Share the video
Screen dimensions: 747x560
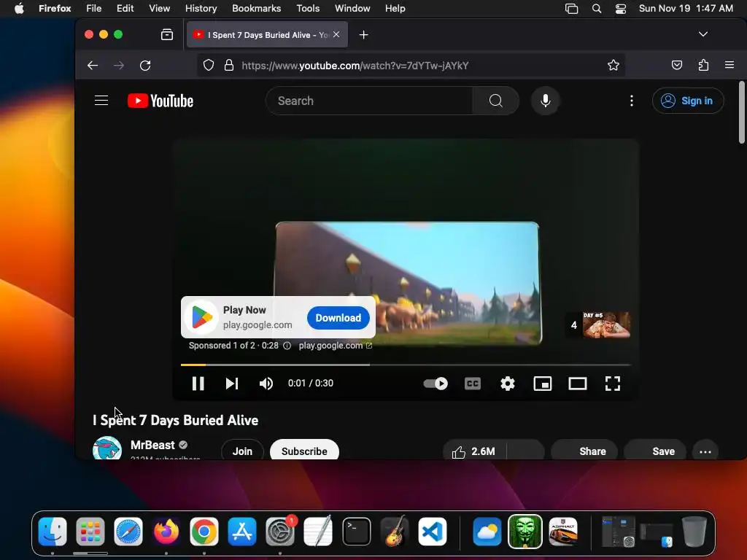pyautogui.click(x=584, y=451)
